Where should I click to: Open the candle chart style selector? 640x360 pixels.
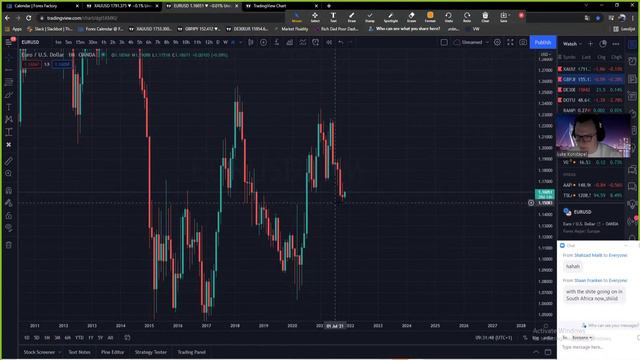pos(251,42)
